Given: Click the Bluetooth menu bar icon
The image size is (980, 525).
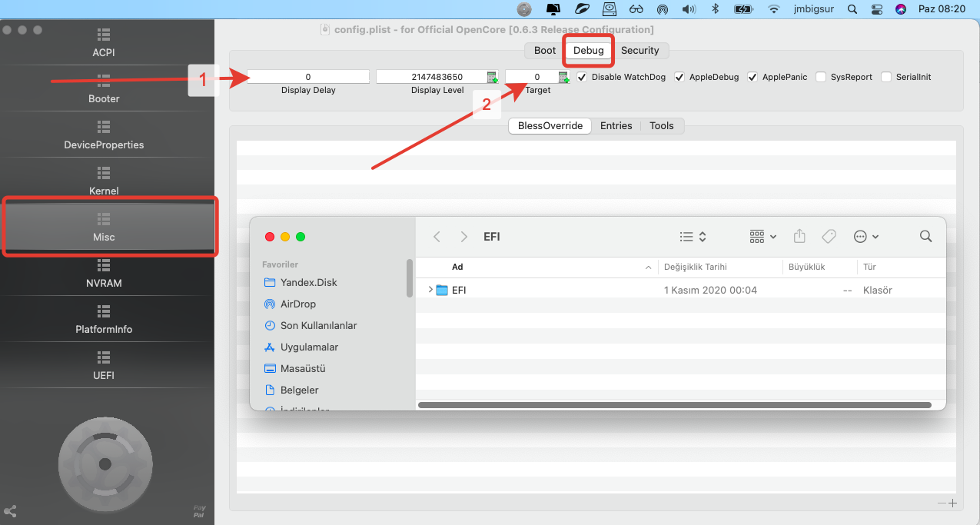Looking at the screenshot, I should click(x=714, y=9).
